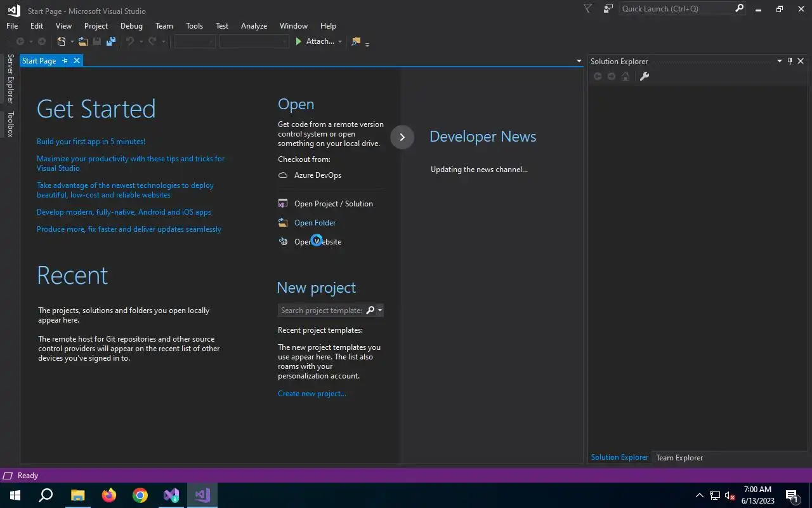The height and width of the screenshot is (508, 812).
Task: Open the Debug menu
Action: (131, 26)
